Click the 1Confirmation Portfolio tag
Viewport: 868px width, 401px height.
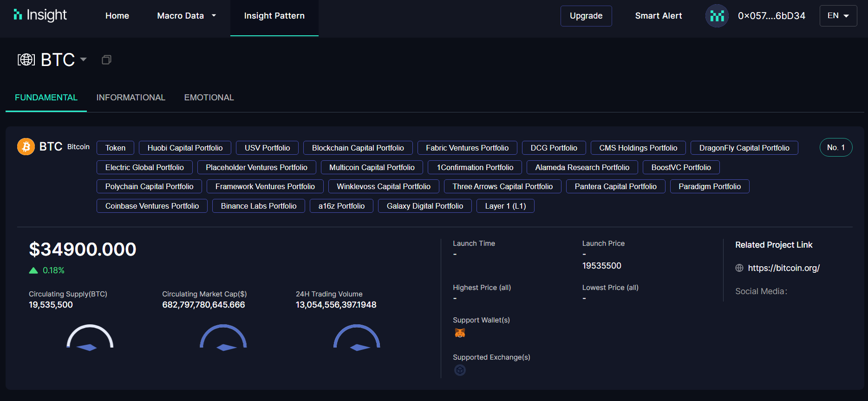(475, 167)
